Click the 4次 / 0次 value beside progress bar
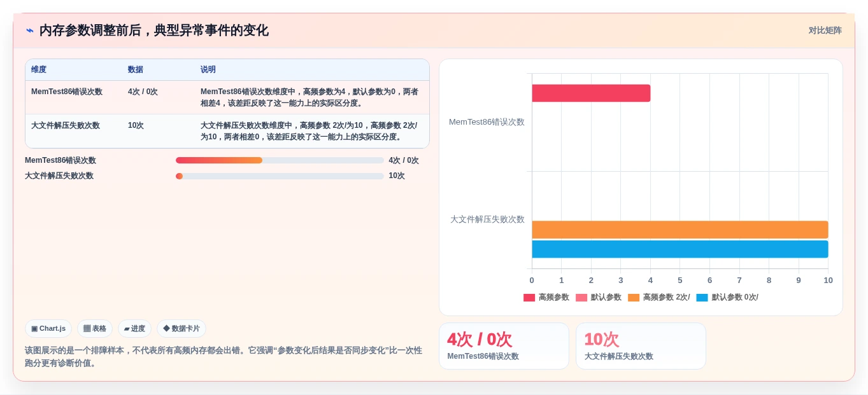This screenshot has width=868, height=395. [x=404, y=160]
